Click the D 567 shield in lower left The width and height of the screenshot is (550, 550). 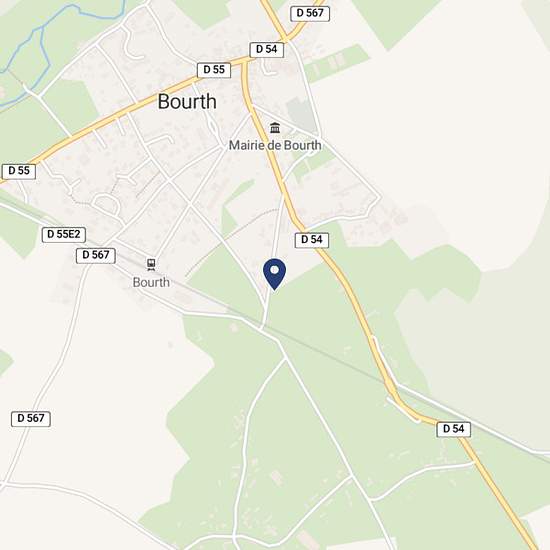(x=31, y=418)
